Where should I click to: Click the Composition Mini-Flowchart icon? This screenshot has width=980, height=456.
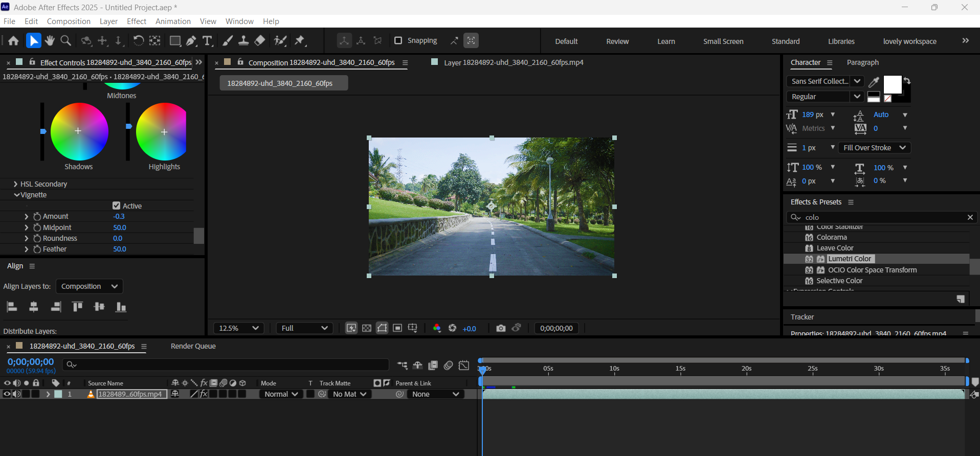click(x=403, y=365)
